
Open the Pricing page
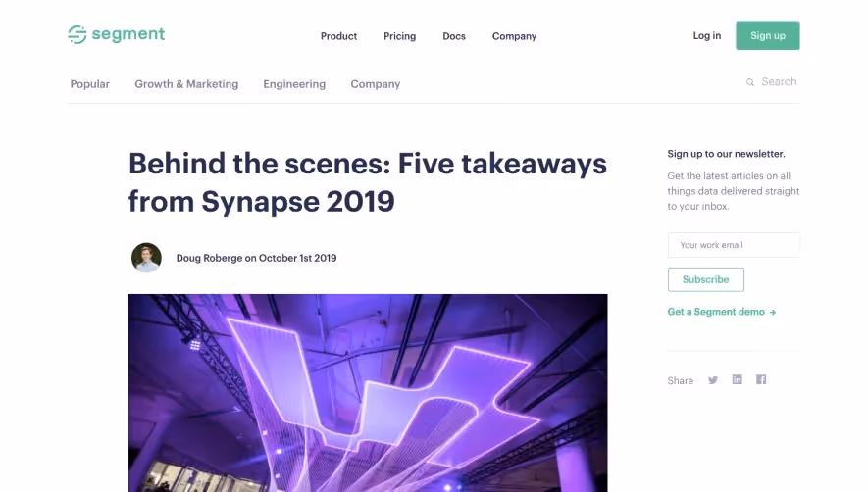pos(400,36)
